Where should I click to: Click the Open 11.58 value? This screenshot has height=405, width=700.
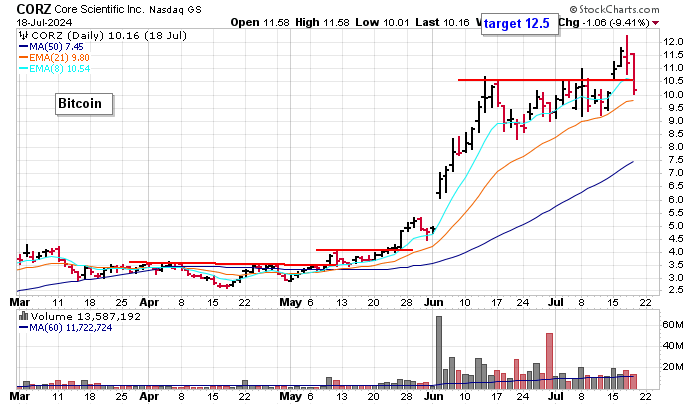point(260,22)
